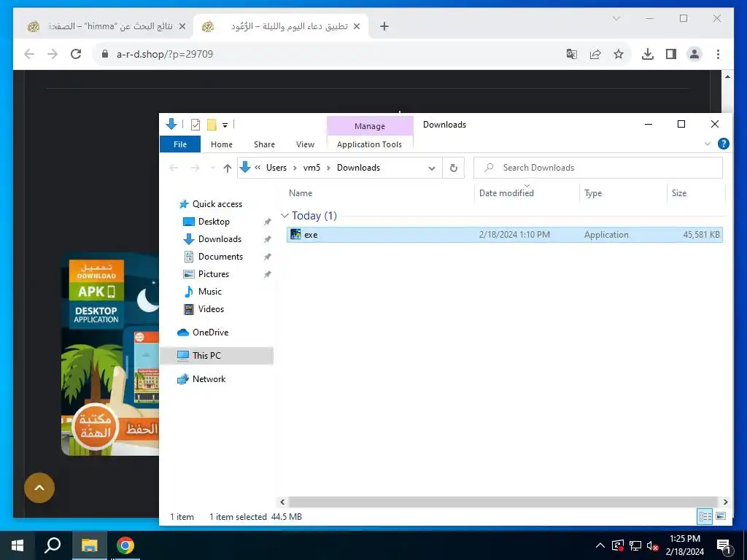Open Videos in the navigation pane

click(x=211, y=309)
